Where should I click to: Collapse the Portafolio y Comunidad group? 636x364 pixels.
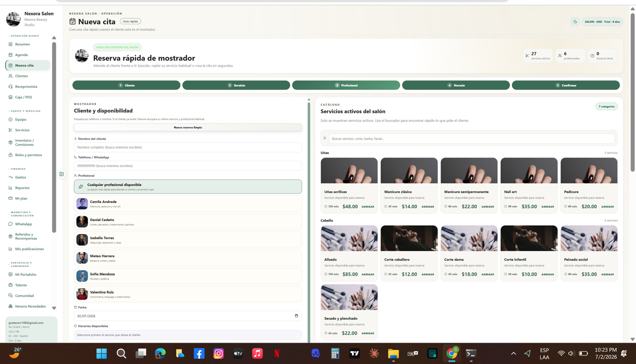point(21,264)
